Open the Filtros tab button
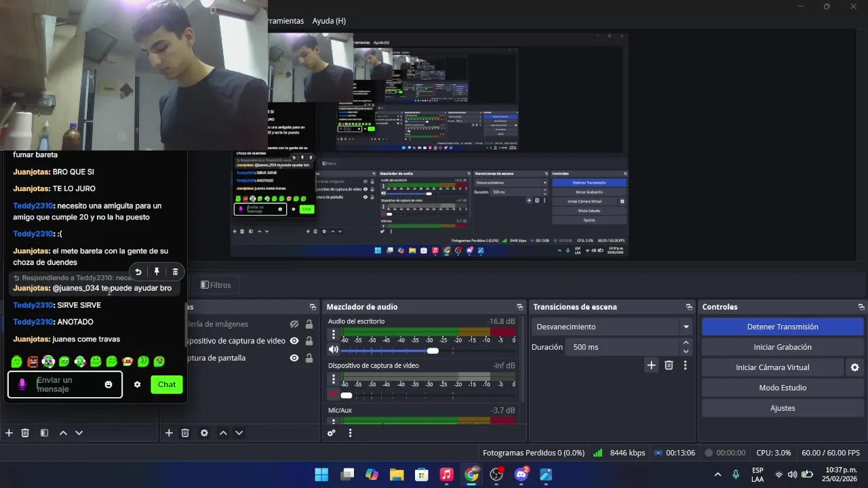The image size is (868, 488). coord(216,285)
